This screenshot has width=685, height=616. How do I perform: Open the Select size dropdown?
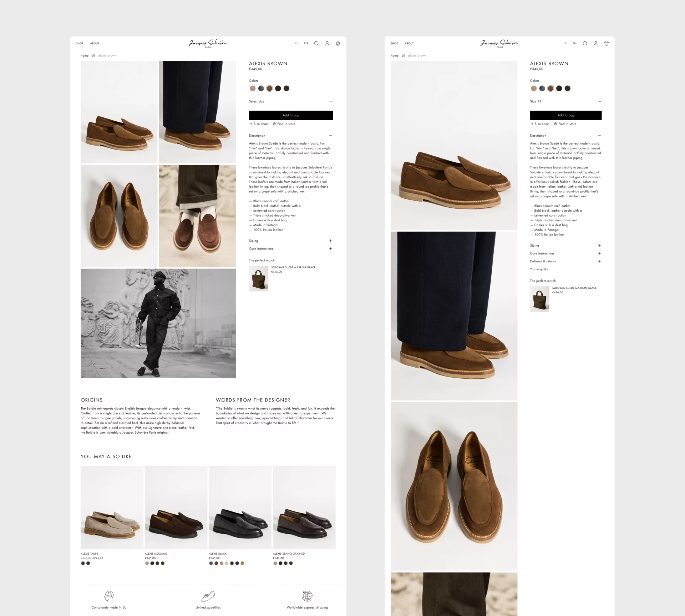tap(291, 102)
